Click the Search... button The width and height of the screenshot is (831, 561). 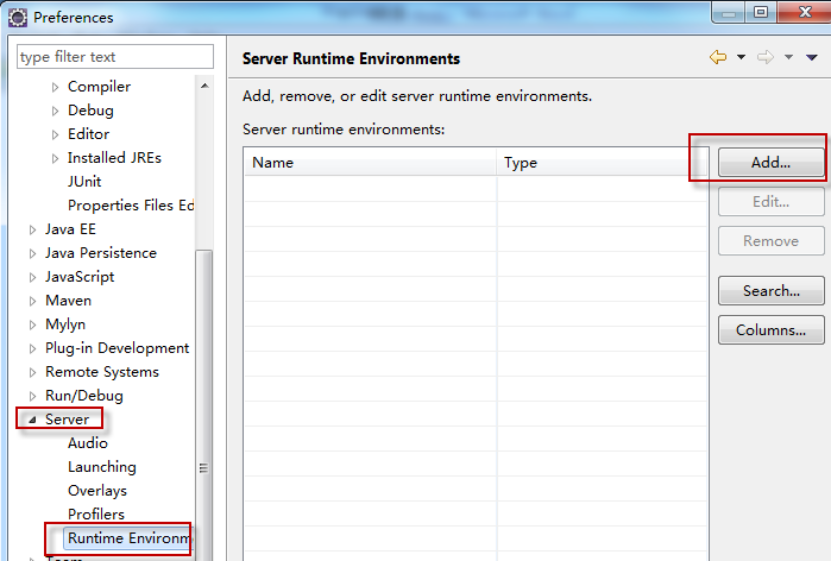click(771, 290)
